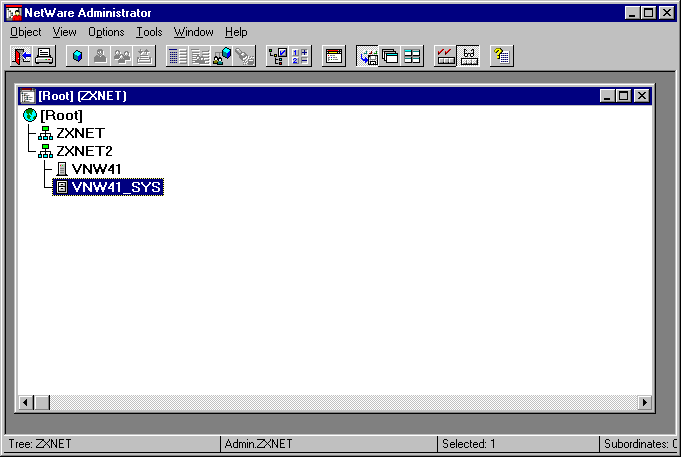681x457 pixels.
Task: Maximize the [Root] (ZXNET) browser window
Action: pyautogui.click(x=624, y=96)
